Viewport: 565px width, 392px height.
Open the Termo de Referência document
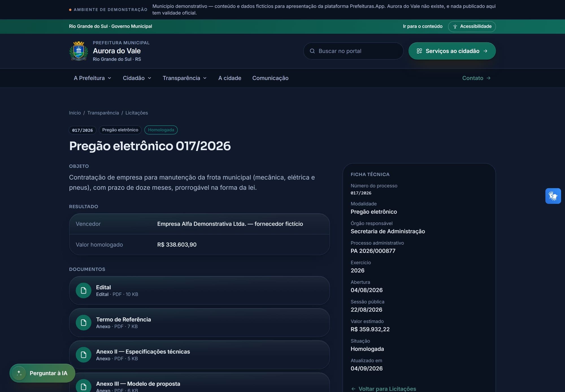pos(199,323)
